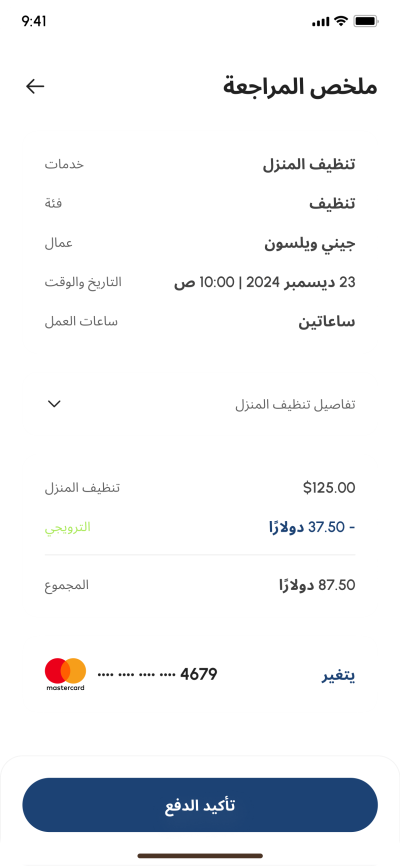
Task: Click يتغير to change payment card
Action: coord(338,675)
